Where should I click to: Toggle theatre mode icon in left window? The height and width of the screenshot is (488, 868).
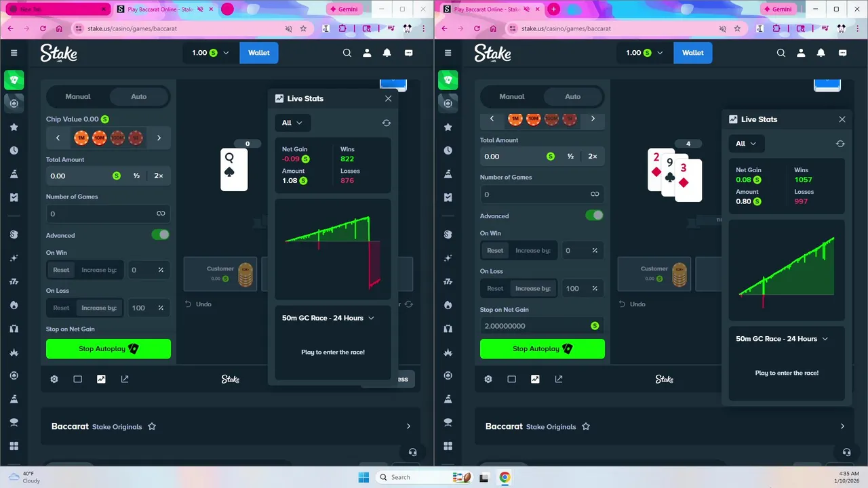(78, 379)
